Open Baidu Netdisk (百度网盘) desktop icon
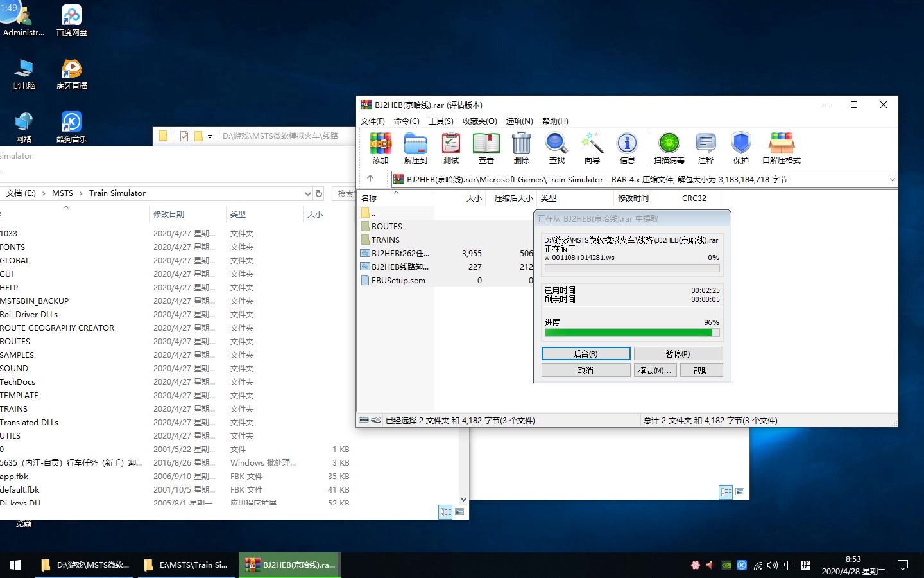 [72, 21]
